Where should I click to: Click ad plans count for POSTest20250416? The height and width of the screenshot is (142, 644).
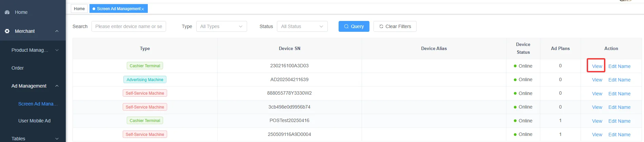click(x=560, y=120)
